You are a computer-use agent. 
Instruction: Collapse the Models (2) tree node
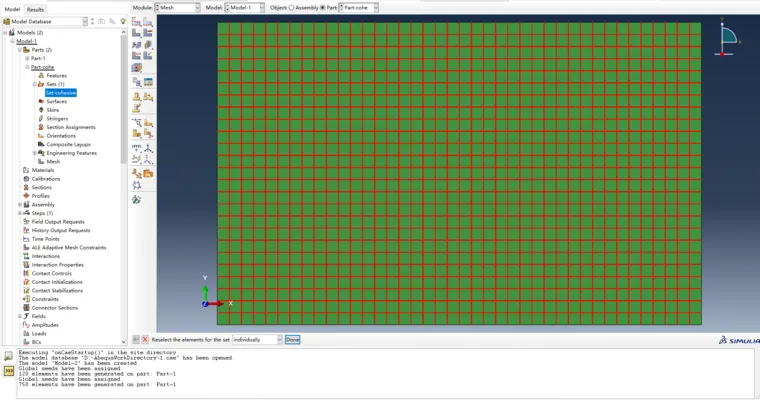tap(5, 32)
